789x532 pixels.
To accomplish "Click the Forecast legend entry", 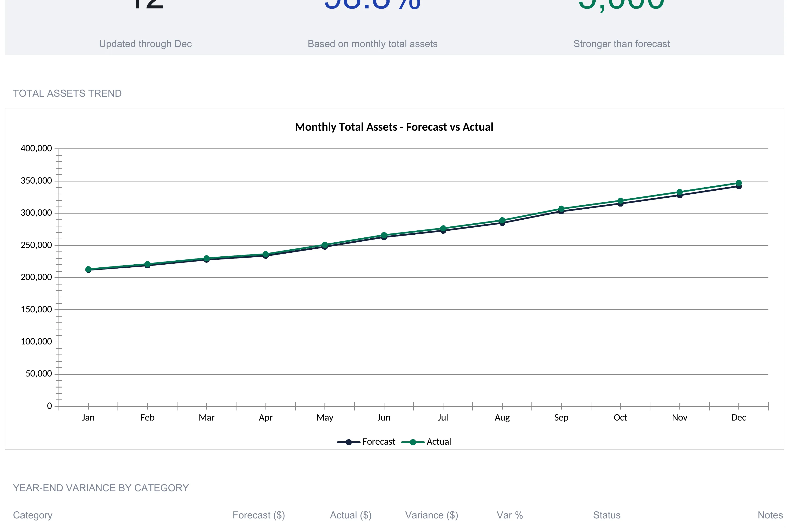I will pos(366,442).
